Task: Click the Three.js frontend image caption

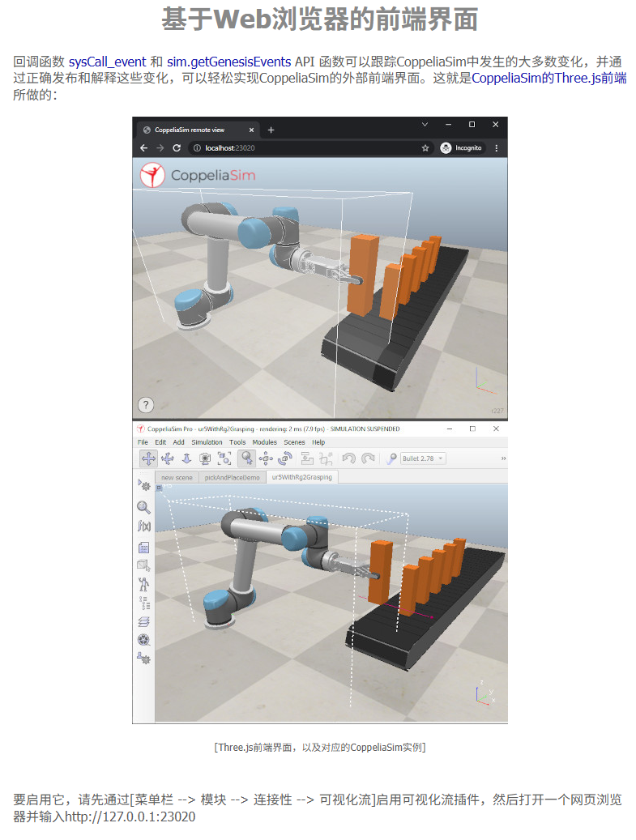Action: point(320,748)
